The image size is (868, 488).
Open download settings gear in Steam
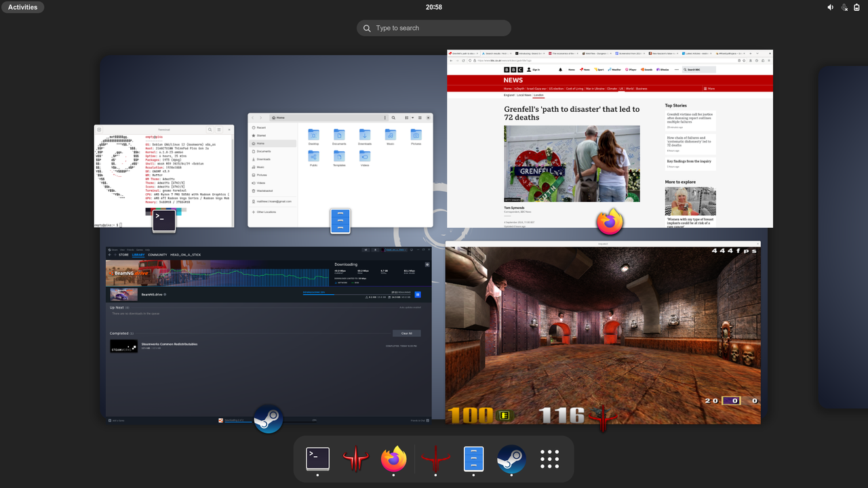click(427, 264)
